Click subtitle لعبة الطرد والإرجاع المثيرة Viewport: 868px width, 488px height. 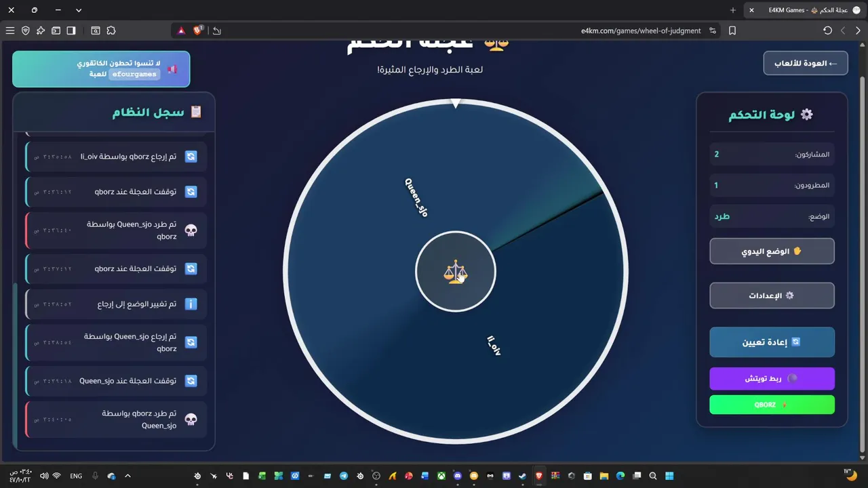[x=430, y=69]
